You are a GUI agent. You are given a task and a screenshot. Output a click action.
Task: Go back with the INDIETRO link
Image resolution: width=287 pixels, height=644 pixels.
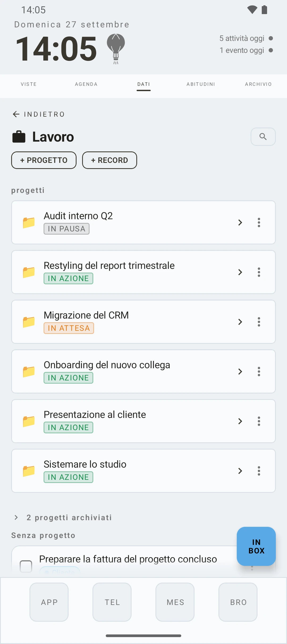tap(39, 114)
